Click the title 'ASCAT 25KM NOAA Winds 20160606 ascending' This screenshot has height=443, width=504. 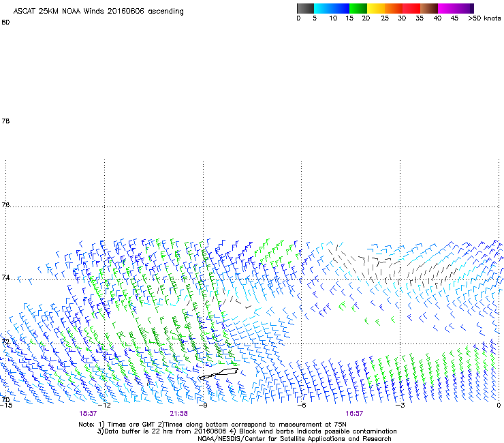[x=98, y=12]
